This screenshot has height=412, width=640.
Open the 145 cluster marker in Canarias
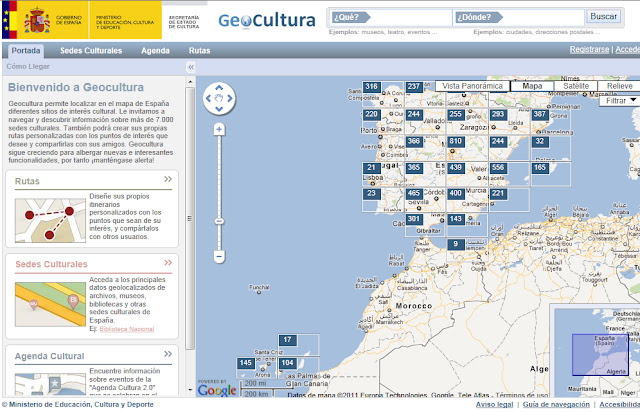coord(246,363)
